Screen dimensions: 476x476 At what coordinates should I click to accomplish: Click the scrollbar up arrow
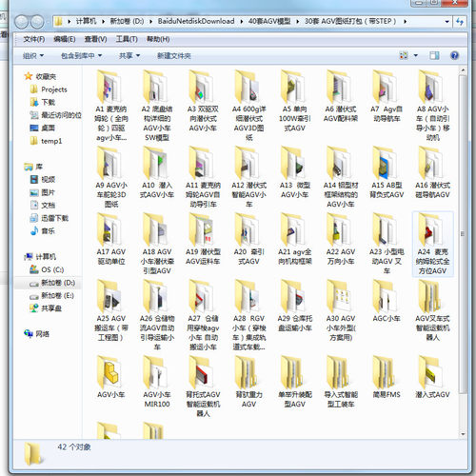click(x=463, y=70)
